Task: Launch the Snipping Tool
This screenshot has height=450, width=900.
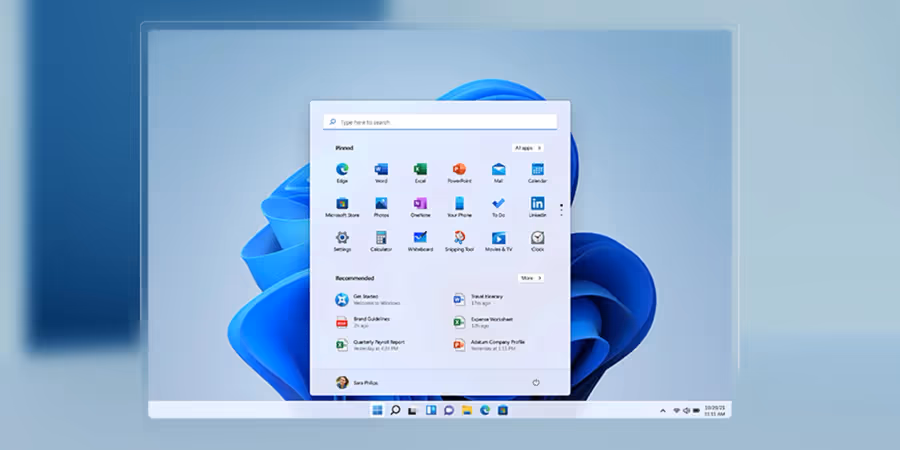Action: pyautogui.click(x=459, y=241)
